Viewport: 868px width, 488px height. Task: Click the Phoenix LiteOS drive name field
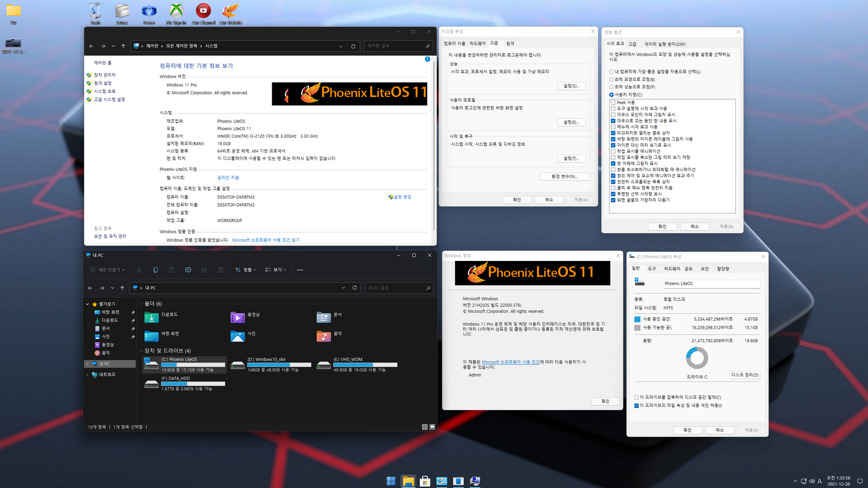(x=712, y=284)
